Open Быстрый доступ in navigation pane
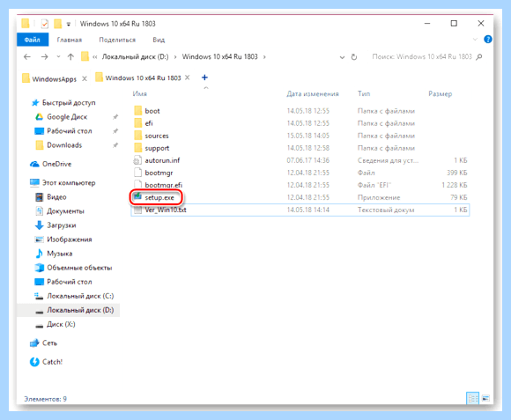Image resolution: width=511 pixels, height=420 pixels. [x=69, y=102]
